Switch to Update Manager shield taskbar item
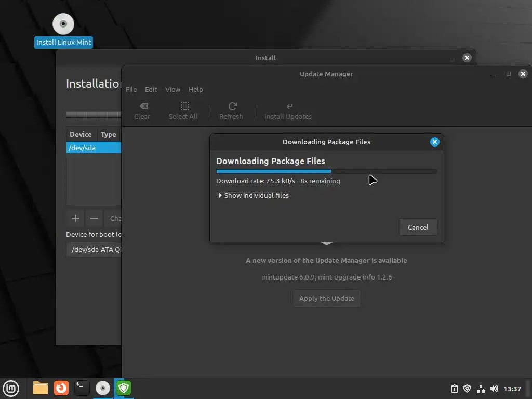This screenshot has height=399, width=532. (x=124, y=388)
